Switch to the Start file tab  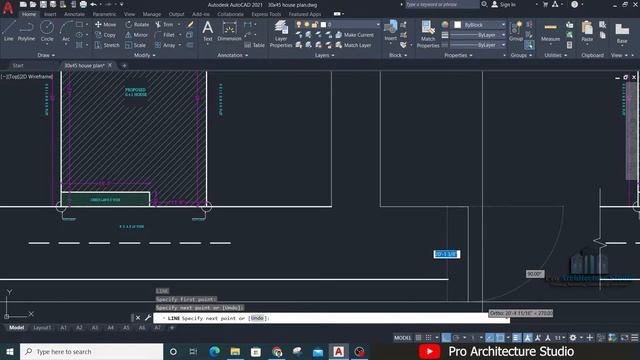pos(18,65)
